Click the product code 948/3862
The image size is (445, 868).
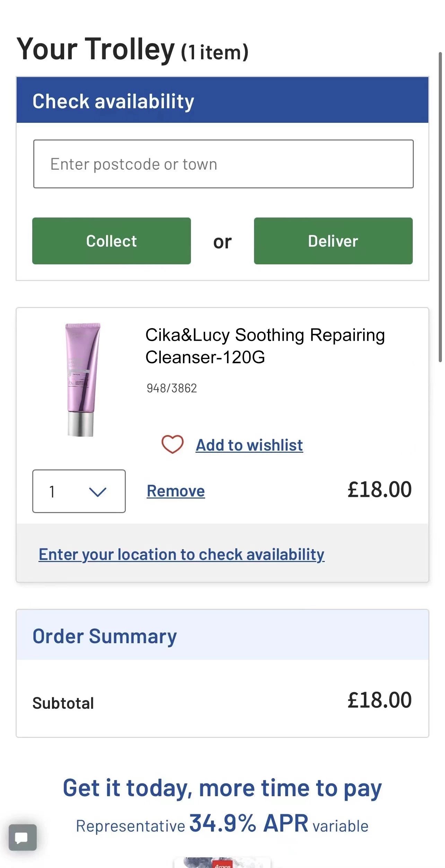(x=172, y=388)
